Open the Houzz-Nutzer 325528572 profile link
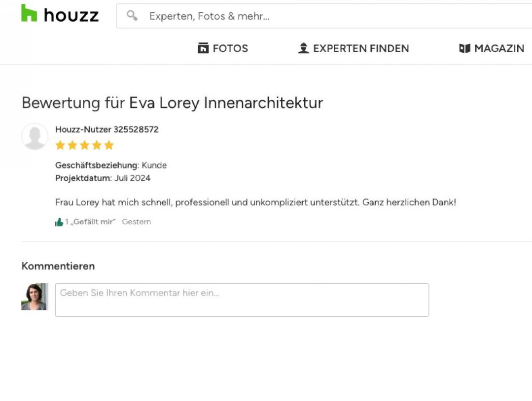This screenshot has width=532, height=401. tap(107, 130)
